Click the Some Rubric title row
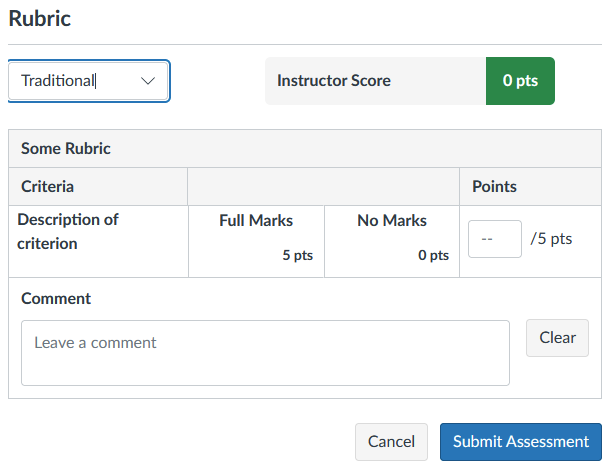The height and width of the screenshot is (462, 605). 66,148
